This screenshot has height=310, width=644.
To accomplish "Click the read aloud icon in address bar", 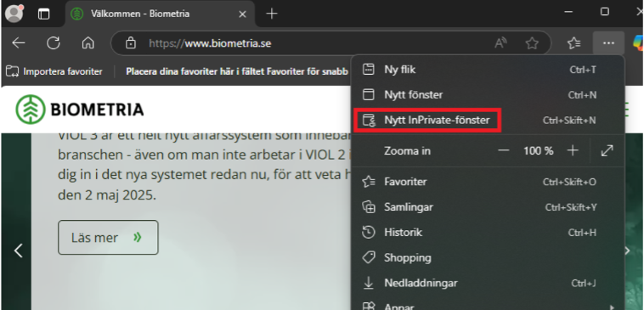I will [500, 42].
